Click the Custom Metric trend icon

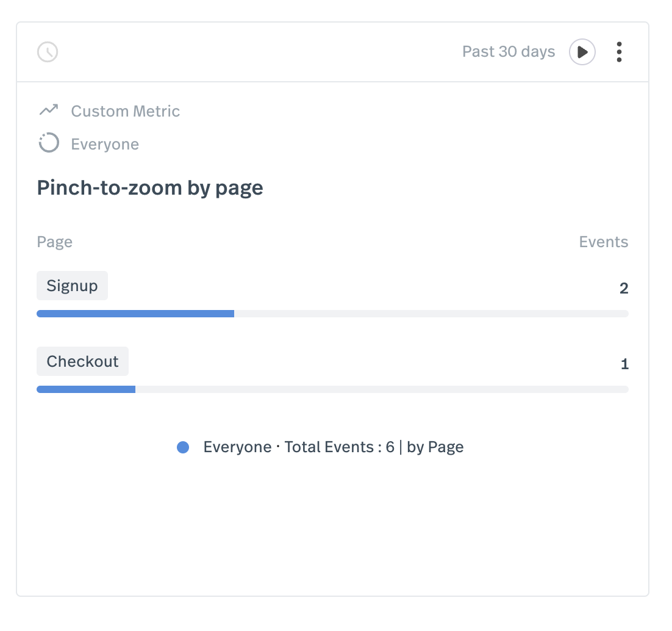tap(48, 110)
